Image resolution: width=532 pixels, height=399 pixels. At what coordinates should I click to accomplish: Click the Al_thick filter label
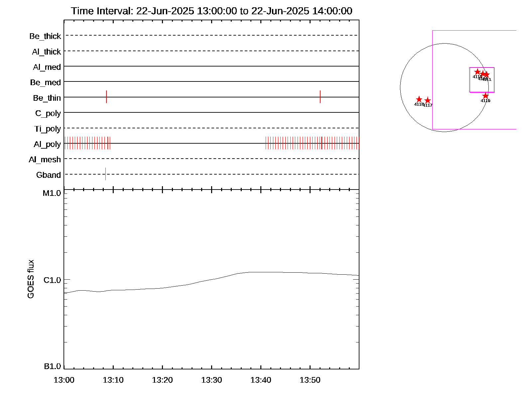pos(47,52)
